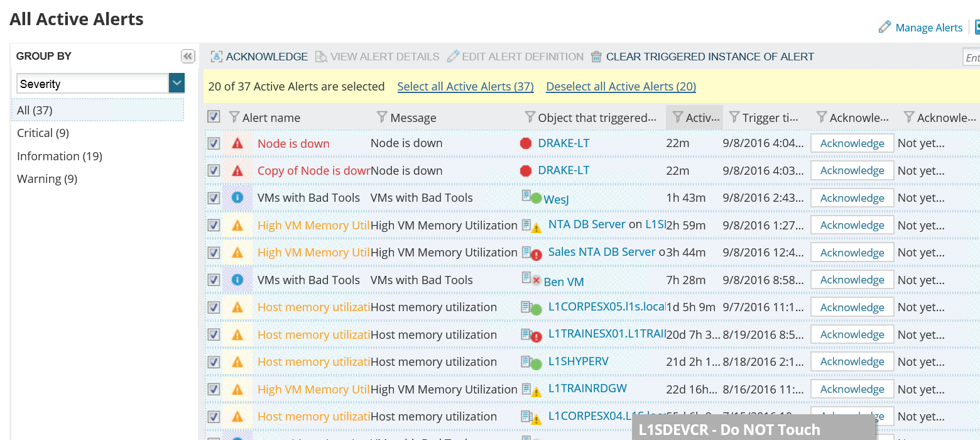Click critical icon on Copy of Node row
This screenshot has height=440, width=980.
pyautogui.click(x=237, y=171)
